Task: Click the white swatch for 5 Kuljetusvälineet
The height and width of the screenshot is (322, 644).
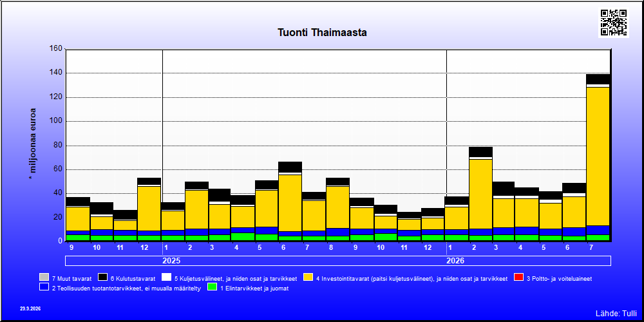Action: click(166, 278)
